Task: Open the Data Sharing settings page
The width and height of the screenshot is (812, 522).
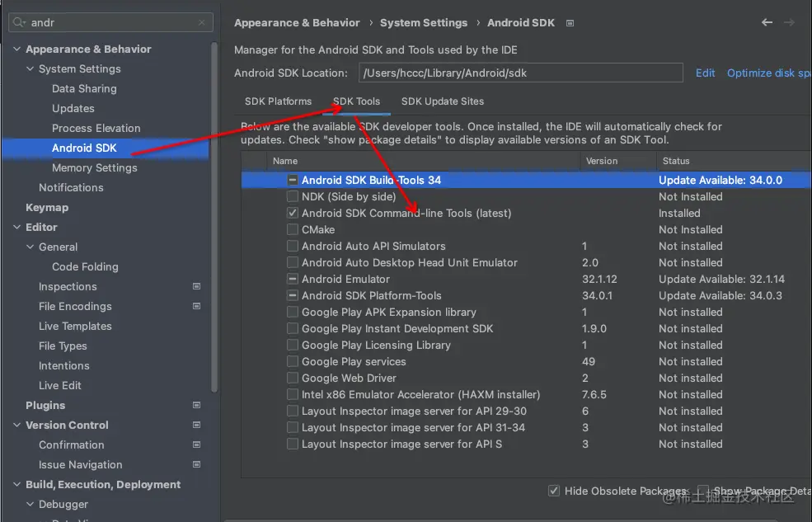Action: [x=84, y=88]
